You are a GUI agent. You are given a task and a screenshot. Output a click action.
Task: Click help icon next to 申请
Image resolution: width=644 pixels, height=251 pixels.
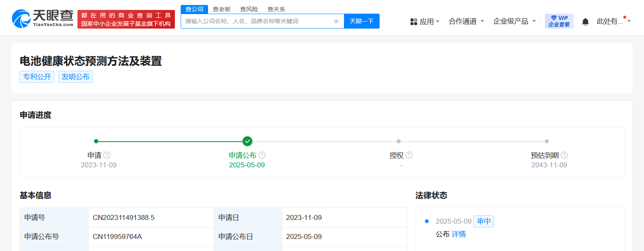pyautogui.click(x=107, y=155)
